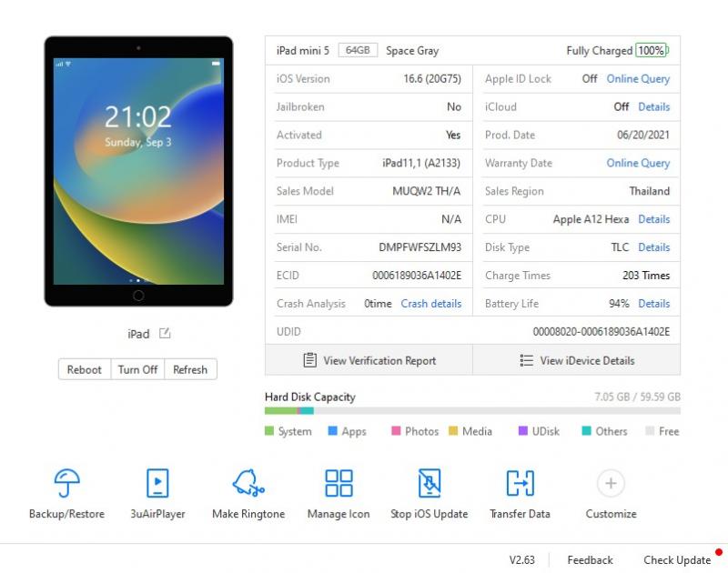Screen dimensions: 728x573
Task: Open Transfer Data tool
Action: click(520, 483)
